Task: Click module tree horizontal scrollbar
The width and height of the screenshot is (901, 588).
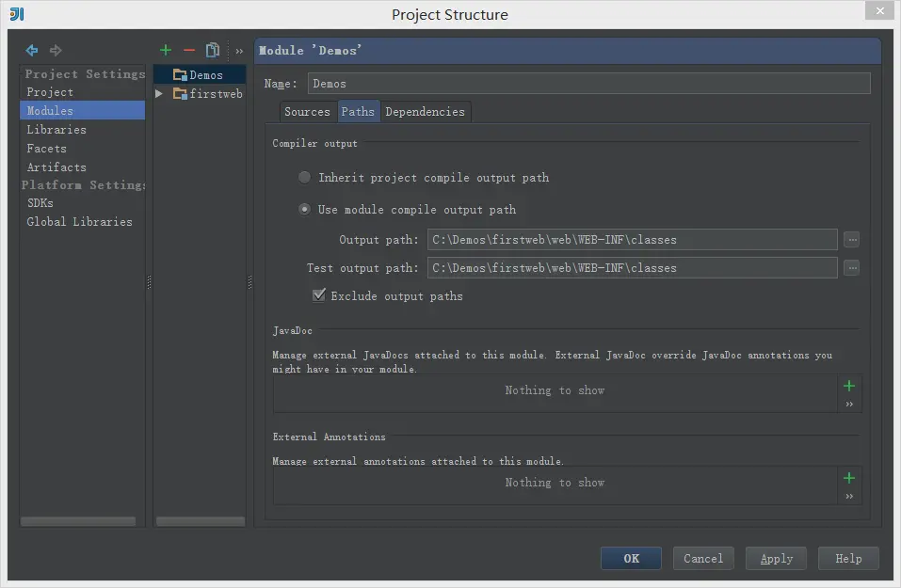Action: (x=201, y=521)
